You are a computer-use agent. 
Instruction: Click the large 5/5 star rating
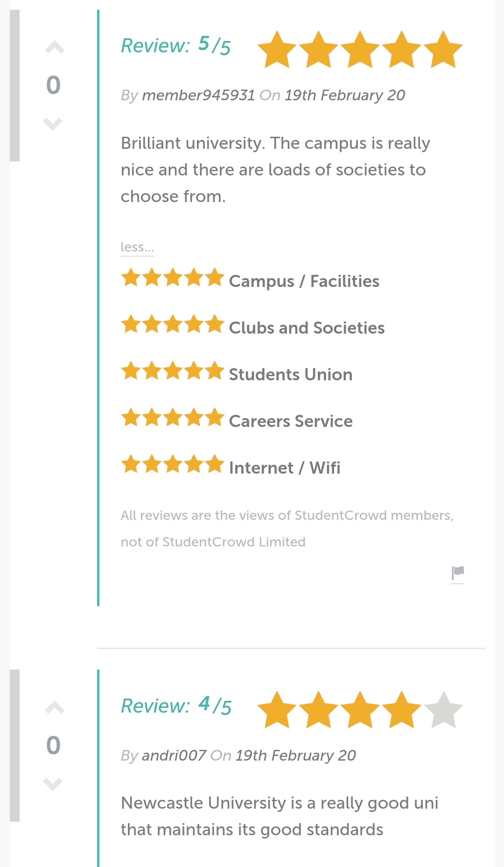coord(360,49)
